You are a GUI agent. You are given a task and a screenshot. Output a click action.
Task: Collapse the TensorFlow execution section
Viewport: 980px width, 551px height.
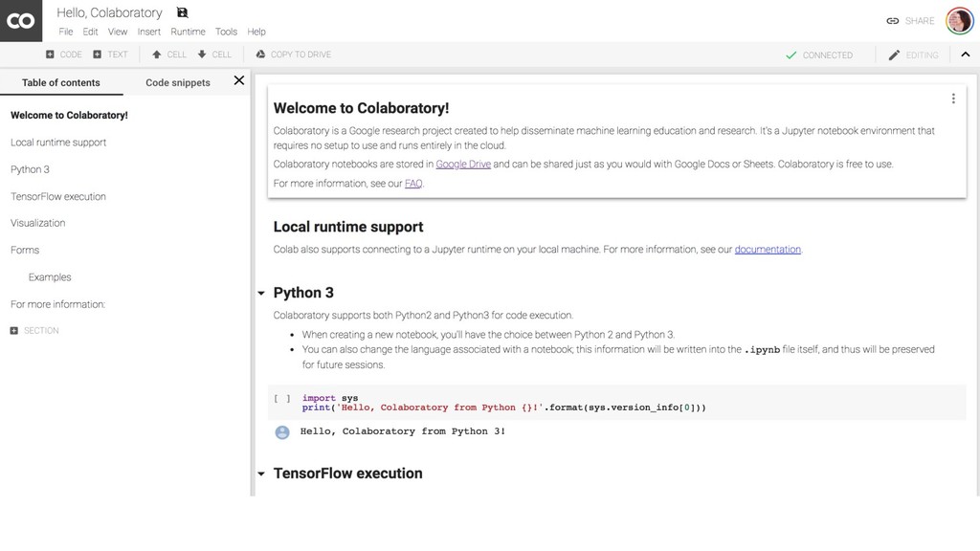point(261,474)
